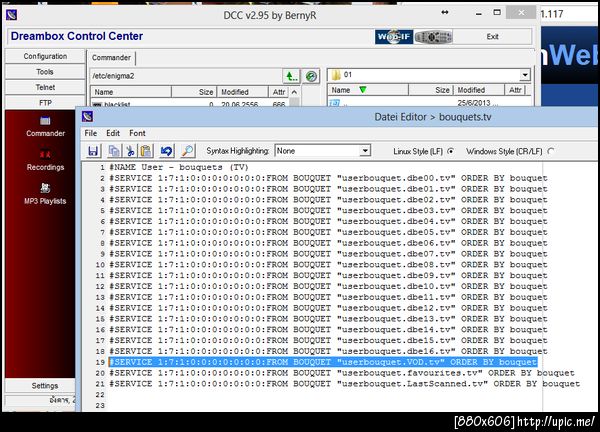Click the DCC application title icon

11,15
